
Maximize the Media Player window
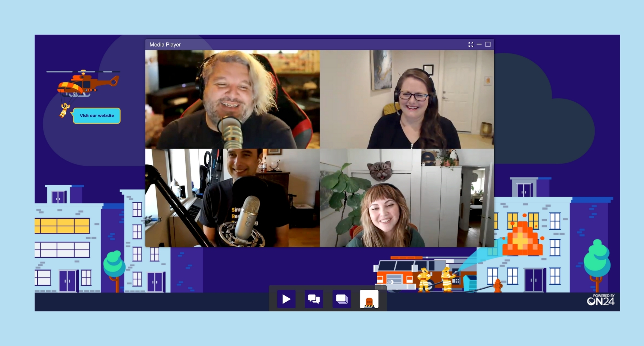coord(488,45)
